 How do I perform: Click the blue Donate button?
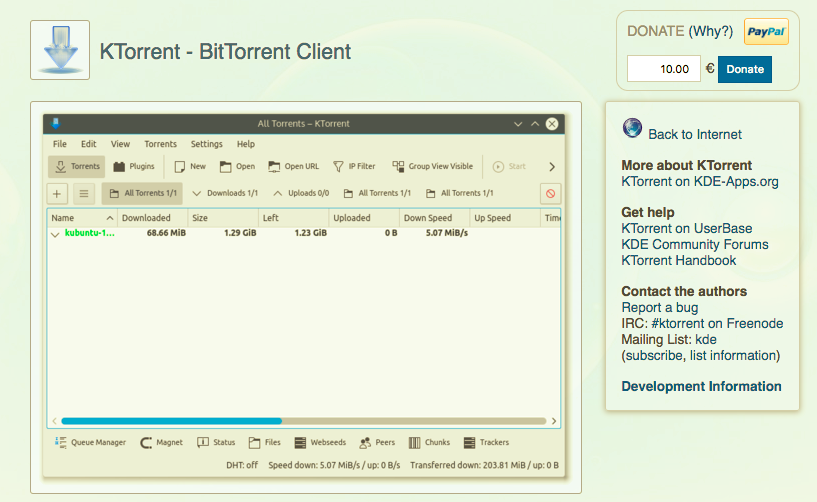tap(745, 69)
